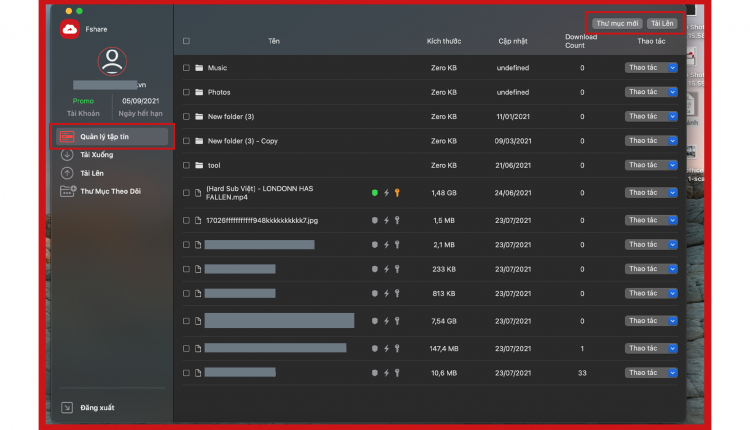The image size is (750, 430).
Task: Check the New folder (3) - Copy checkbox
Action: pyautogui.click(x=186, y=141)
